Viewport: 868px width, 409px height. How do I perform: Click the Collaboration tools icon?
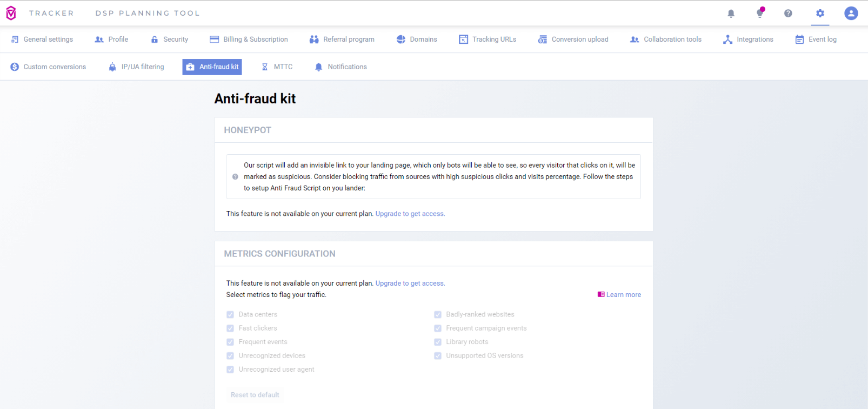635,39
